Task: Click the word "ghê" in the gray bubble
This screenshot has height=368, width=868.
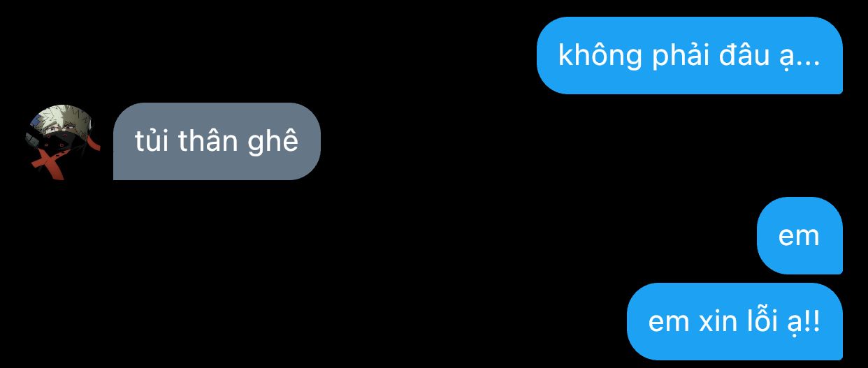Action: (x=273, y=142)
